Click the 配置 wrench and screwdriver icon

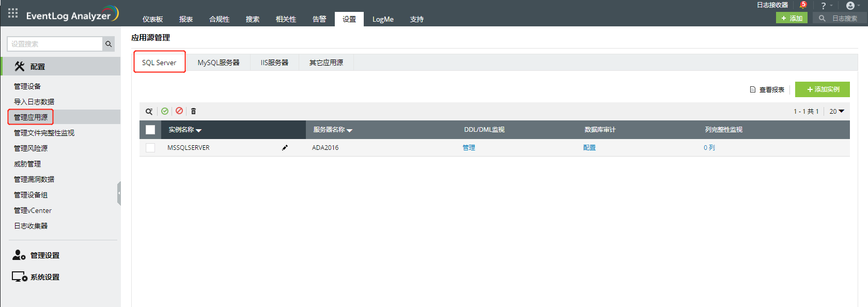(20, 66)
